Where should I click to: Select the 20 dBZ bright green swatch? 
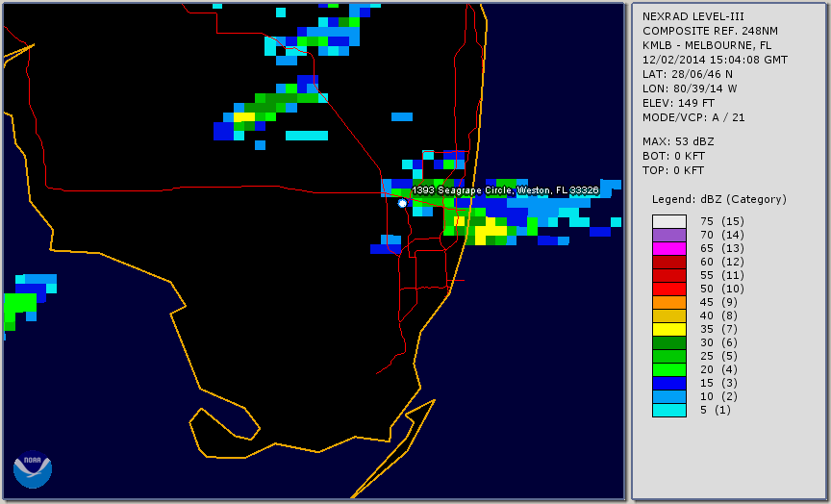[669, 370]
